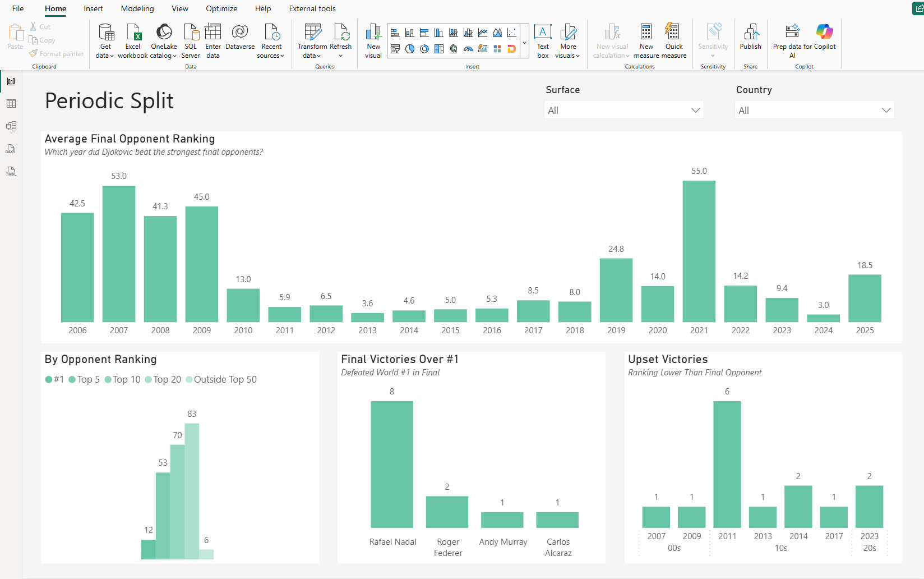
Task: Insert a donut chart visual
Action: point(424,49)
